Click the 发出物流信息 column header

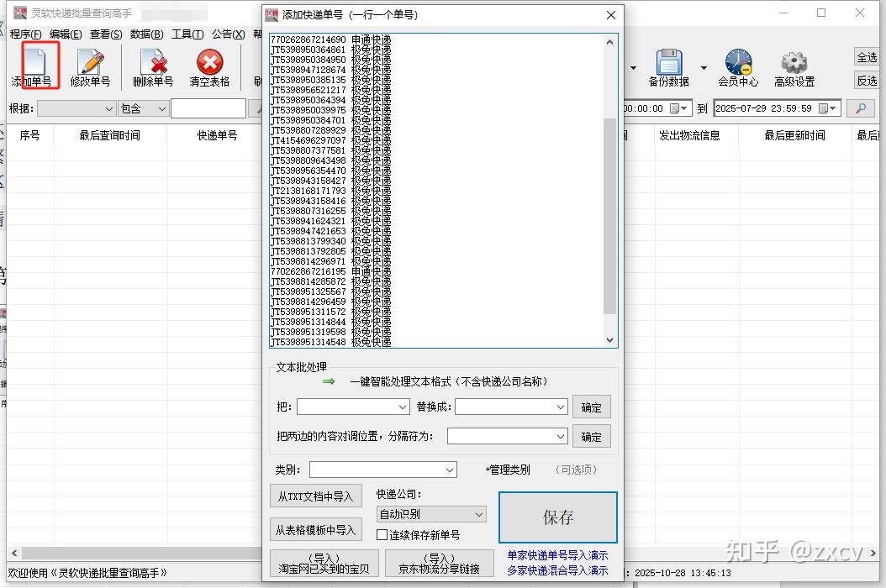(x=689, y=135)
